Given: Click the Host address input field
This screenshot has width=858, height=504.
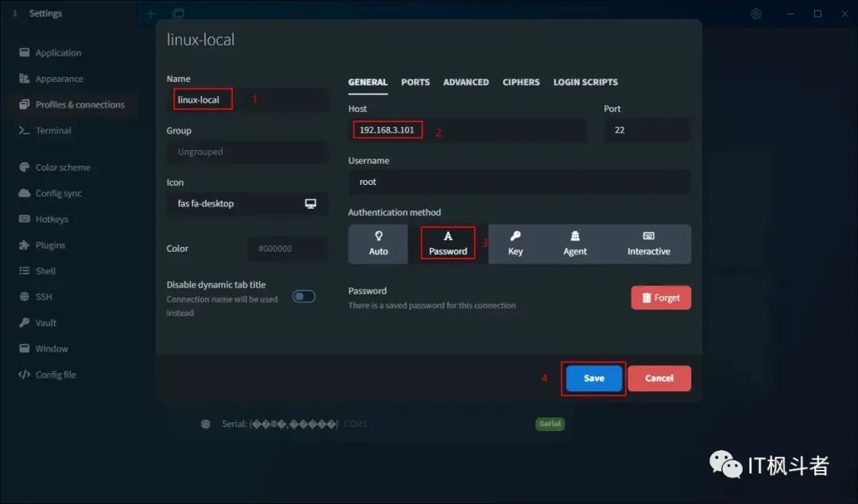Looking at the screenshot, I should [x=467, y=130].
